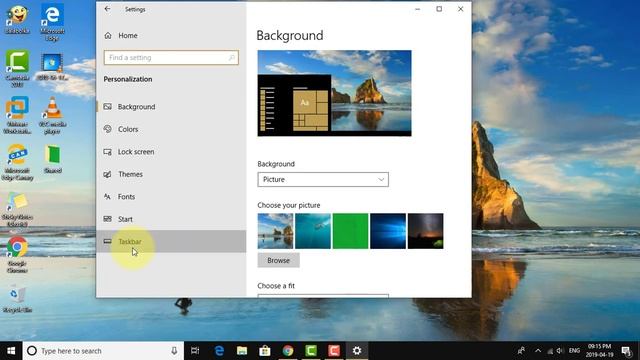Select Microsoft Edge Canary desktop shortcut
The width and height of the screenshot is (640, 360).
pyautogui.click(x=17, y=162)
